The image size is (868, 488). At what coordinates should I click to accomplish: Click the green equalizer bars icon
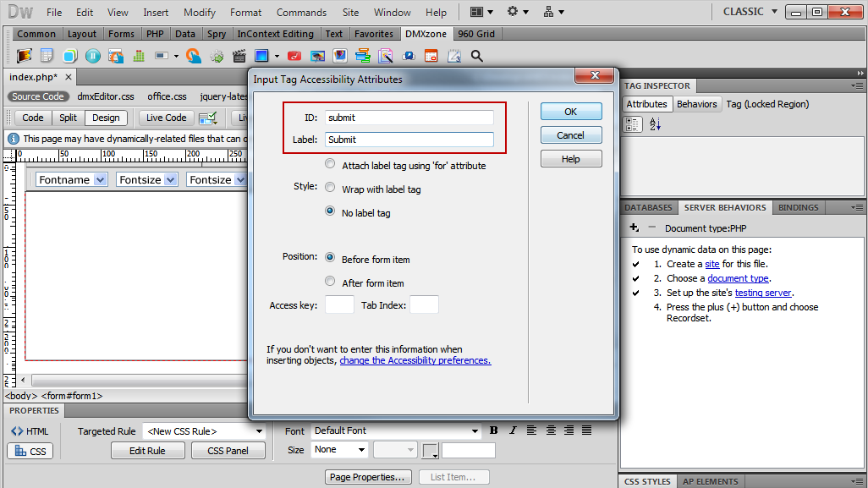coord(139,56)
